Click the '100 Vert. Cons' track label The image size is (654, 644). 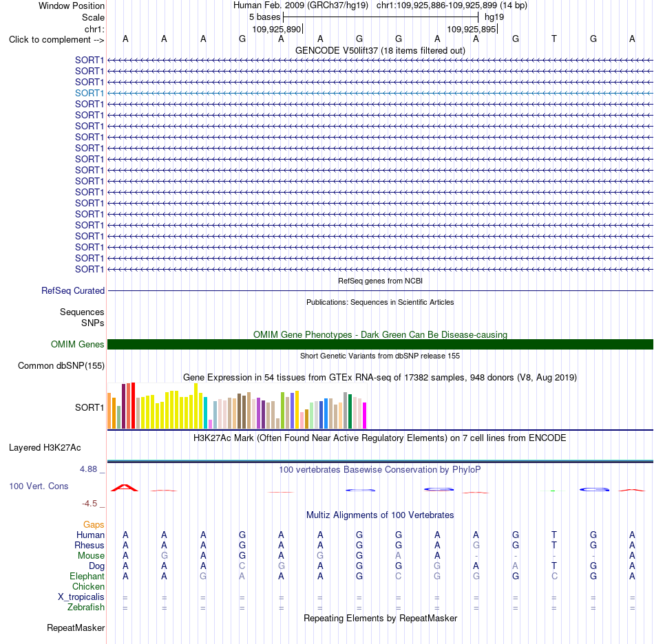(39, 486)
